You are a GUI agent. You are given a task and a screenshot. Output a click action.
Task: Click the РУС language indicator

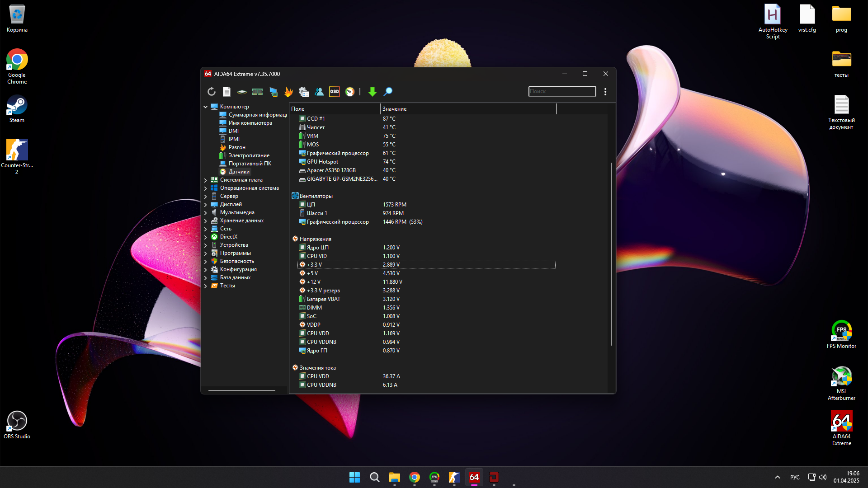click(795, 477)
